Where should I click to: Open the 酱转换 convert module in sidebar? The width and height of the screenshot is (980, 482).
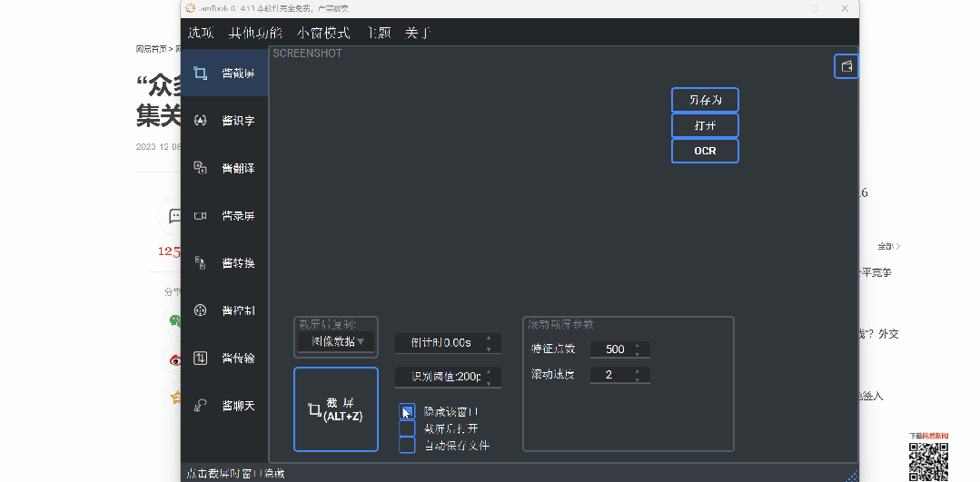coord(224,263)
